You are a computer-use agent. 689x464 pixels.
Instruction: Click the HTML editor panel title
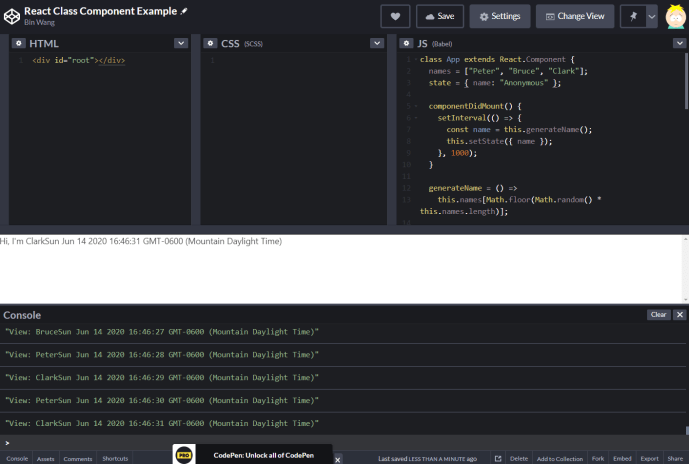pos(44,44)
